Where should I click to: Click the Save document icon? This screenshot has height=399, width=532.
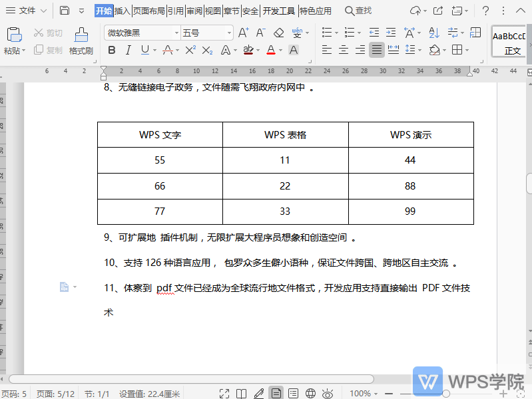coord(65,11)
